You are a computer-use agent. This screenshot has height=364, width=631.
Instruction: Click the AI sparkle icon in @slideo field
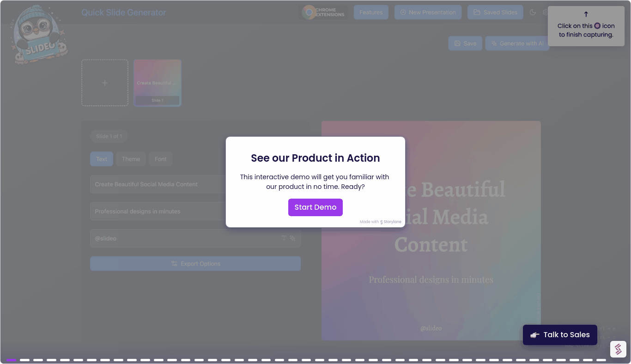pos(292,238)
